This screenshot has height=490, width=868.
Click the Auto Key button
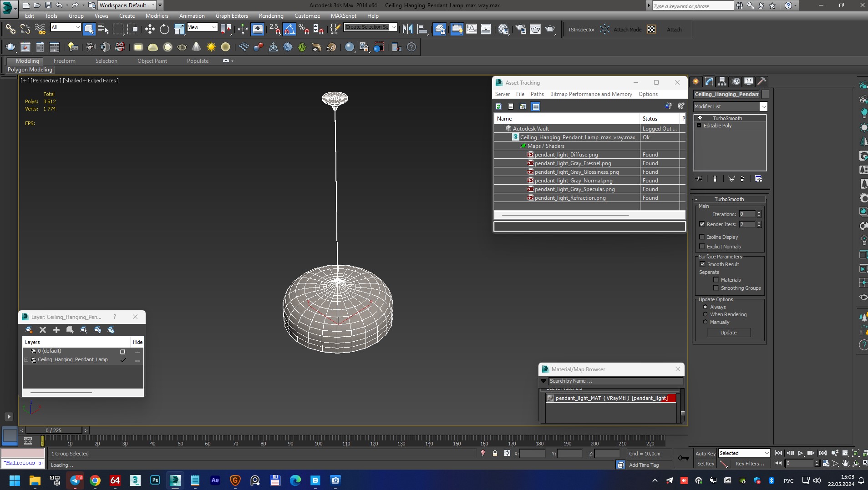(x=706, y=454)
